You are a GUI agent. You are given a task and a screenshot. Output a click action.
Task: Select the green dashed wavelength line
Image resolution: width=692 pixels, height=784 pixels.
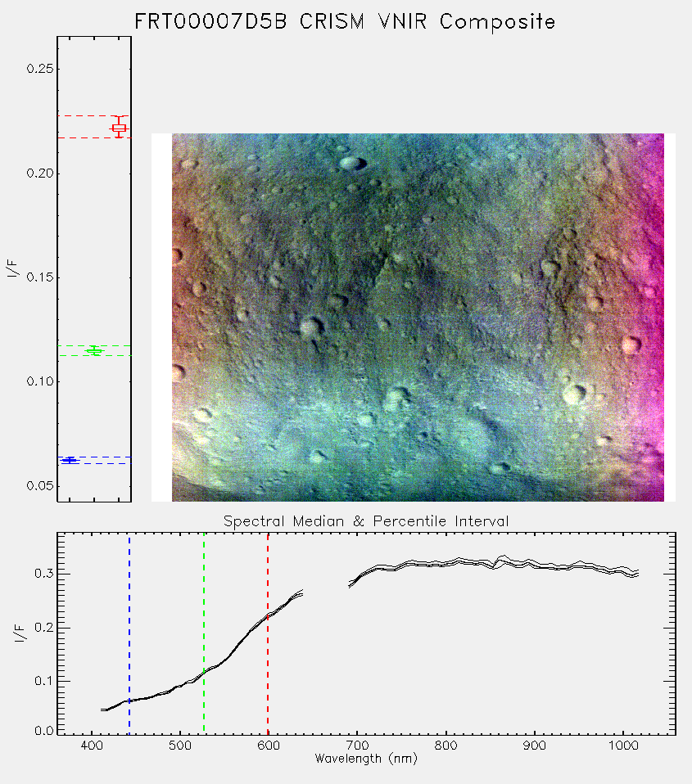[204, 633]
